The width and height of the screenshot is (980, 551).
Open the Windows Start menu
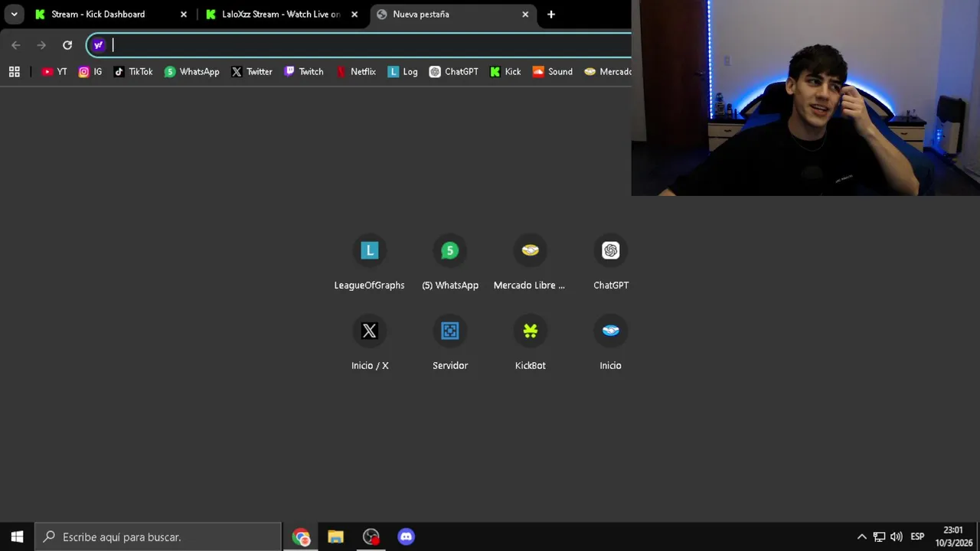click(x=17, y=536)
